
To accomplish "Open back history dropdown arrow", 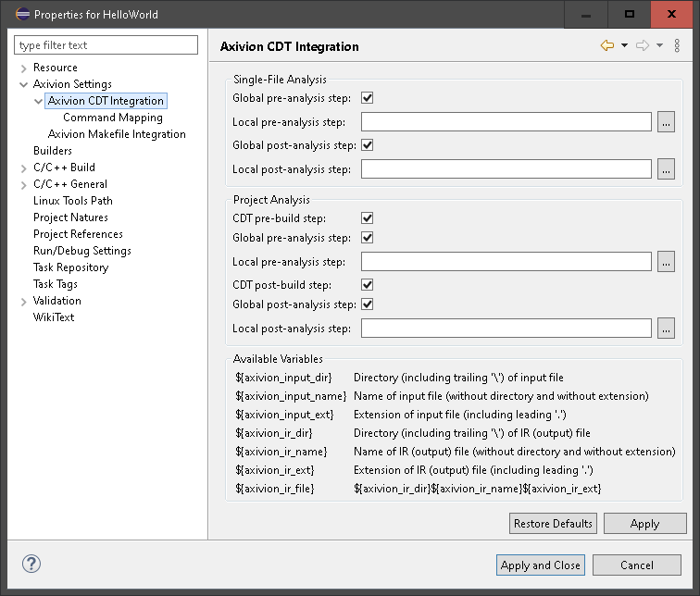I will (625, 45).
